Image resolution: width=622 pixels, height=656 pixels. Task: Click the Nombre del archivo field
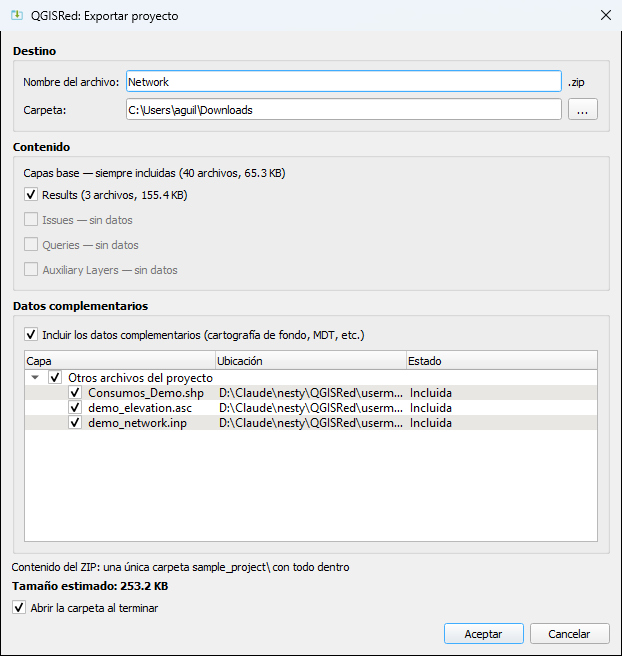[x=344, y=82]
